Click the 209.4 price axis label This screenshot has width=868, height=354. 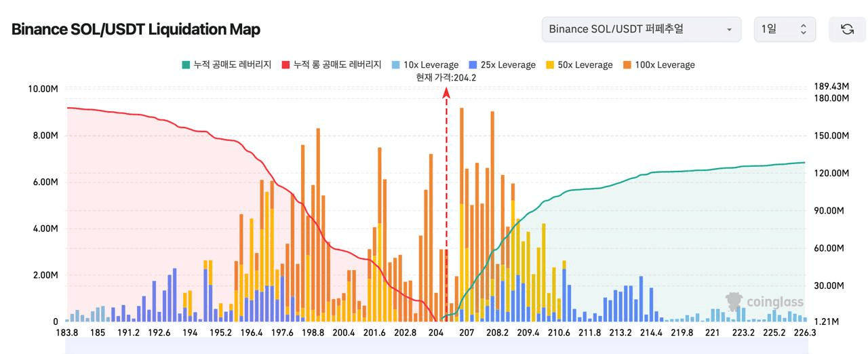(x=528, y=333)
